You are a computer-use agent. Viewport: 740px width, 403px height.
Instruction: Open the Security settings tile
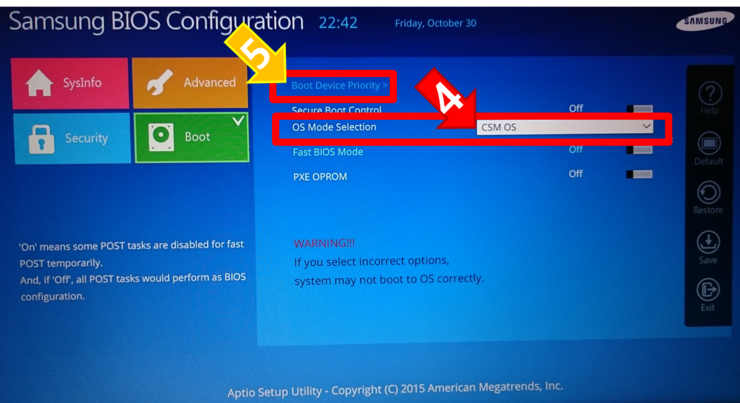(x=72, y=138)
